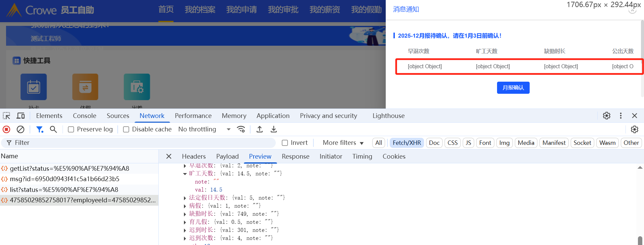Click the 月报确认 button
The image size is (644, 245).
click(513, 88)
